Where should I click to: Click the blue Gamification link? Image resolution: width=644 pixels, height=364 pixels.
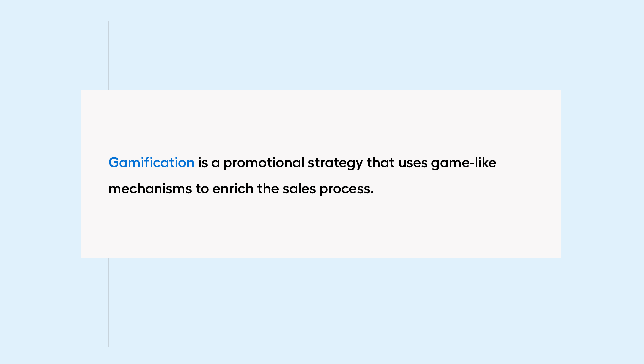(152, 163)
